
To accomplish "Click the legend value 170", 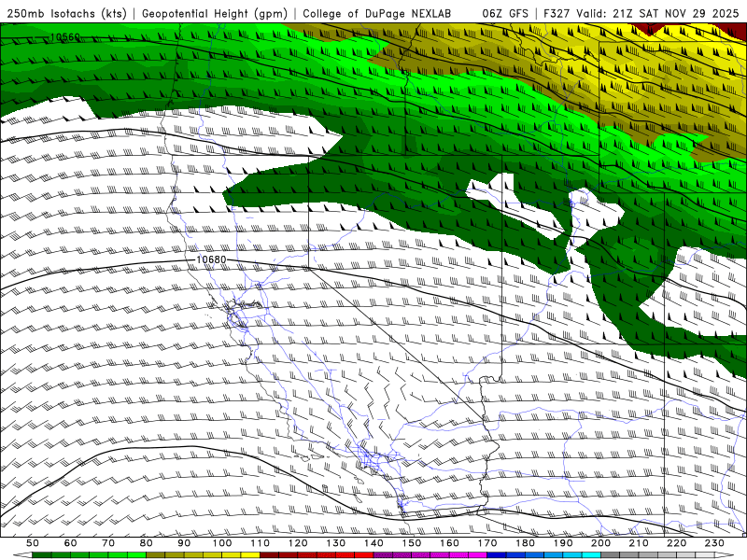I will (487, 543).
